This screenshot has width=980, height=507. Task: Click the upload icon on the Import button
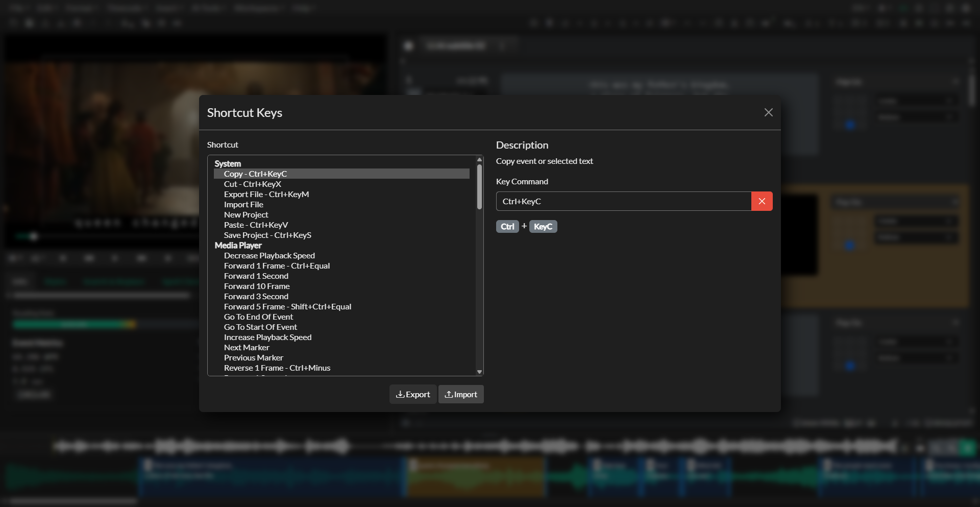(448, 394)
